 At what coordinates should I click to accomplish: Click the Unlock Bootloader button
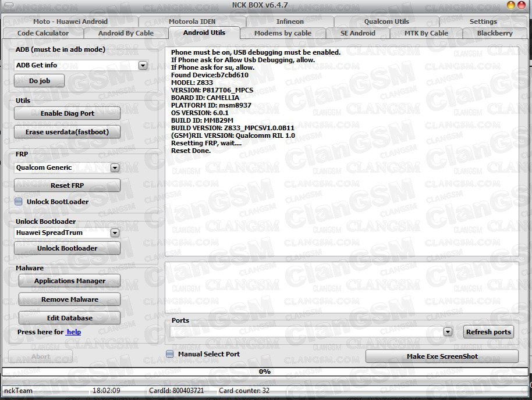coord(67,248)
